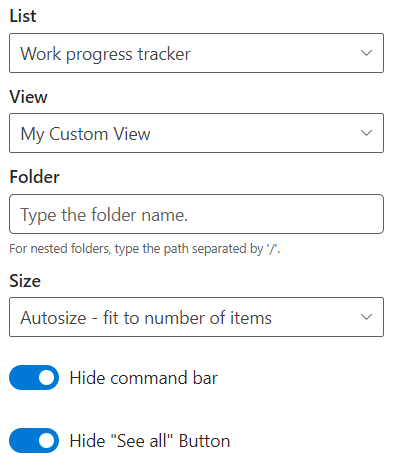This screenshot has width=396, height=468.
Task: Click the List field label
Action: click(23, 16)
